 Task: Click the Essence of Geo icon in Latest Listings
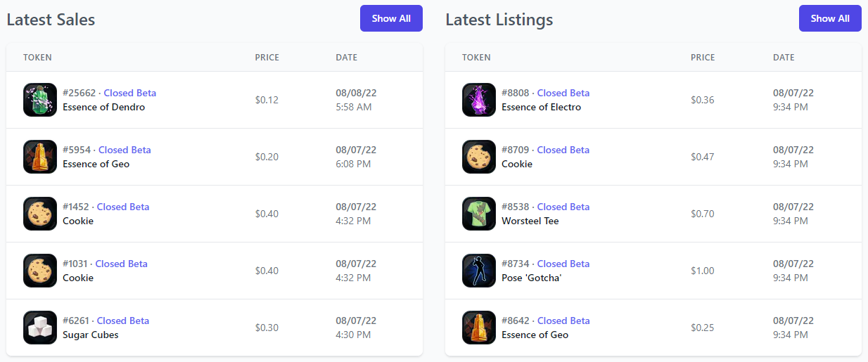[x=479, y=328]
